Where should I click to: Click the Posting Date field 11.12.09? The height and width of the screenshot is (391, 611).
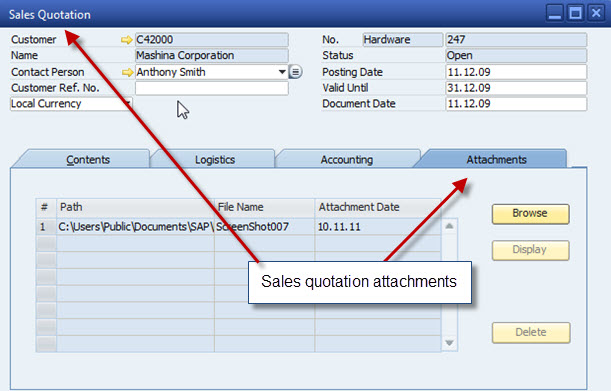[516, 72]
